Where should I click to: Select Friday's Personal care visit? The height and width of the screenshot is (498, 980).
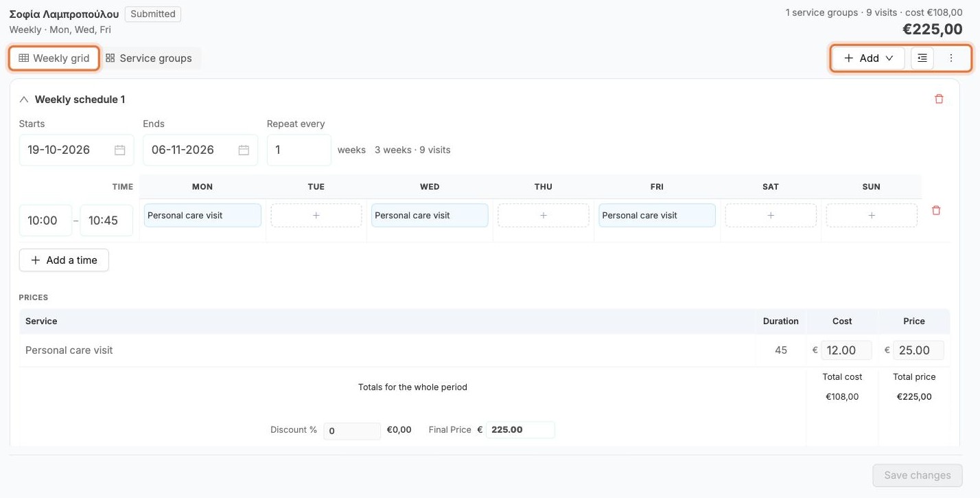coord(657,215)
